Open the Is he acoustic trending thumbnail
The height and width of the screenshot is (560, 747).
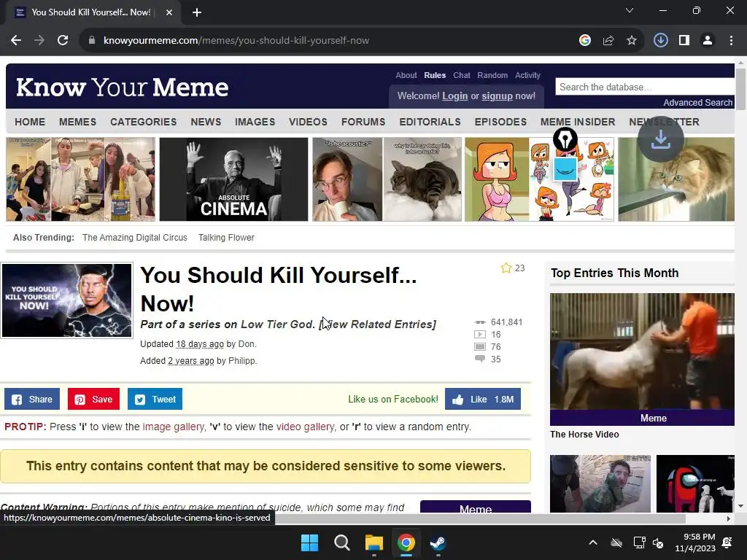coord(387,179)
